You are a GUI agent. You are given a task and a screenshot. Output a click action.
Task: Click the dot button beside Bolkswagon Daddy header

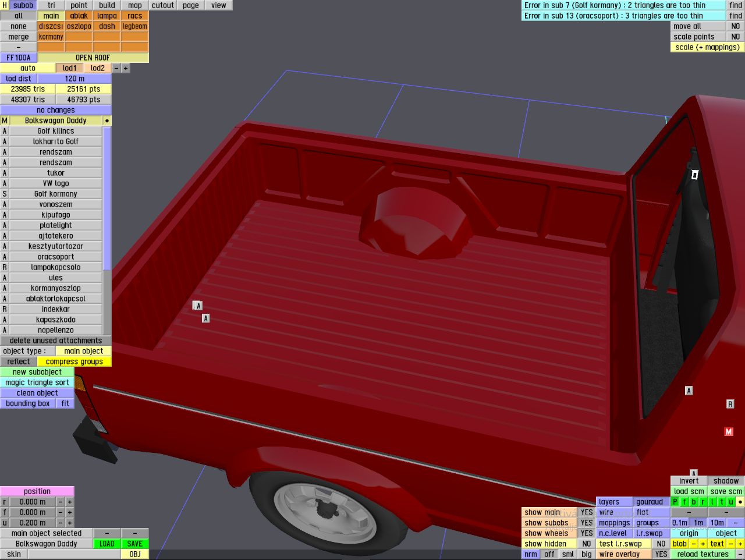click(107, 120)
